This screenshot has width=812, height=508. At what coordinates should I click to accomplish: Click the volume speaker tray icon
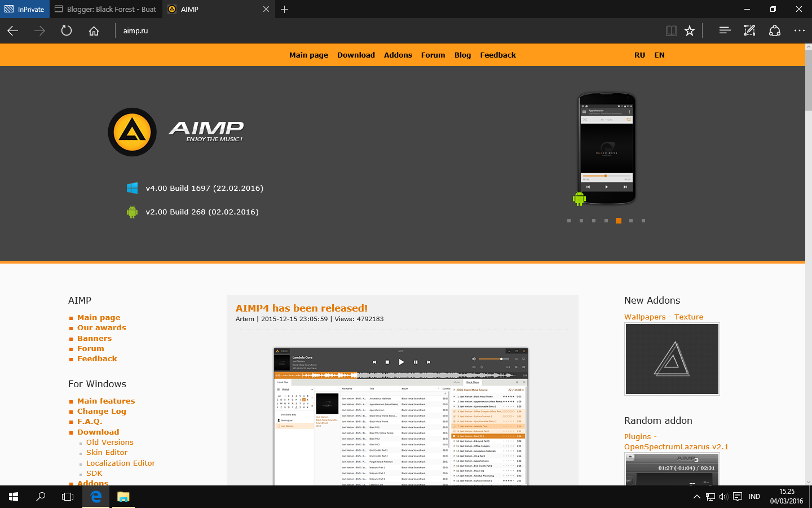[x=723, y=497]
